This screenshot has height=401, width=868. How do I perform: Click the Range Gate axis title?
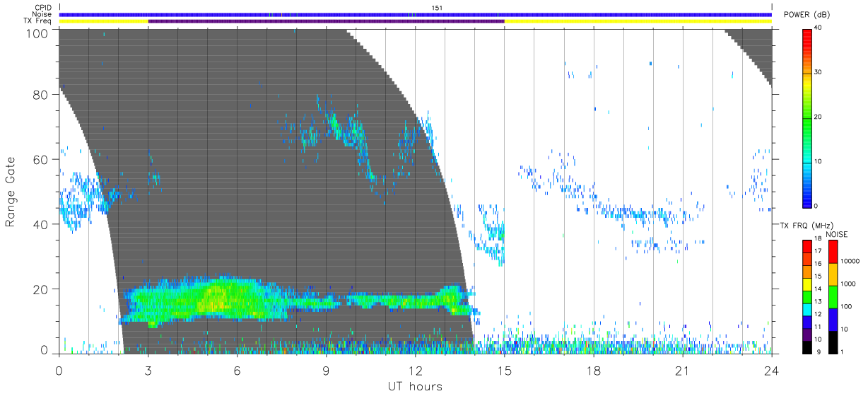point(11,192)
